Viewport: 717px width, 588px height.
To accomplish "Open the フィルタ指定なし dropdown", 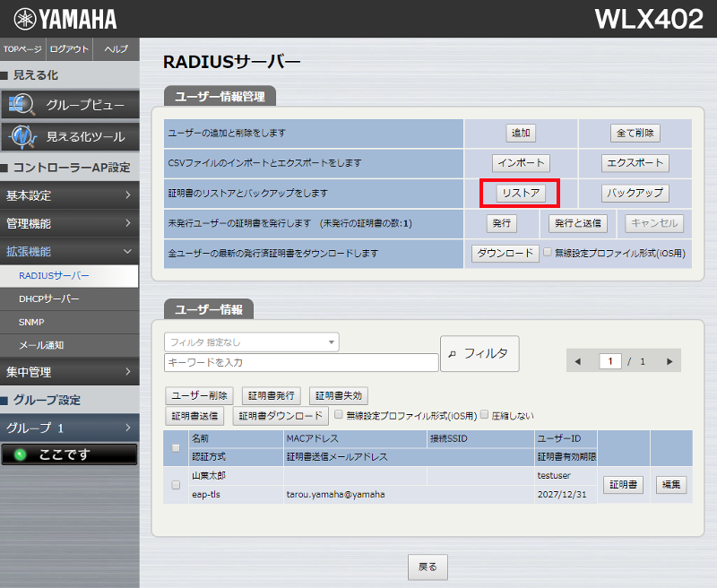I will [251, 342].
